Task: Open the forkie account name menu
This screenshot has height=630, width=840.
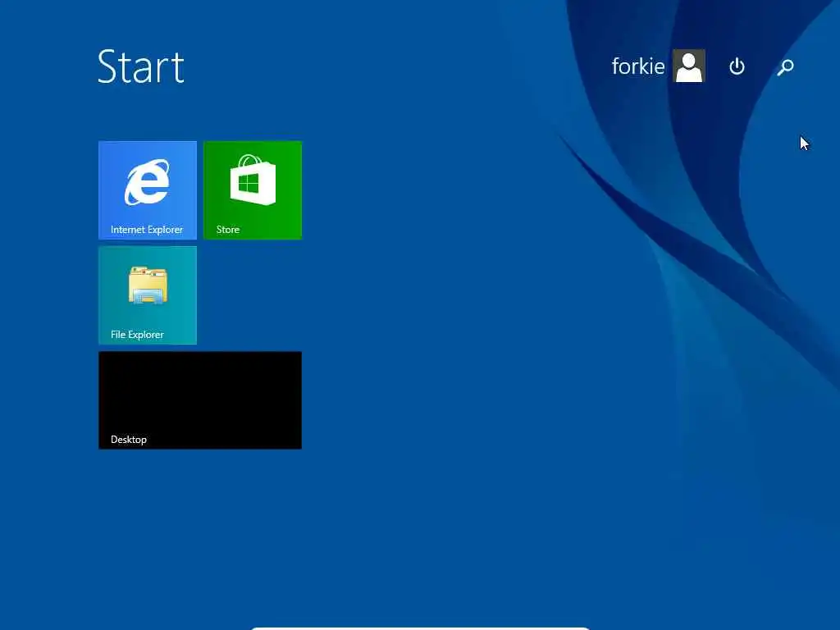Action: (x=638, y=66)
